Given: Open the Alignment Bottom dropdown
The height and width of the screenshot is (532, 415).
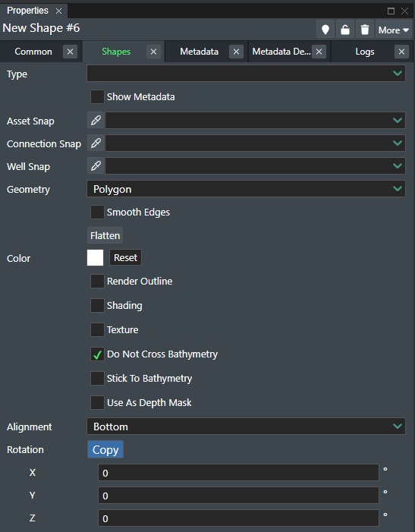Looking at the screenshot, I should click(246, 427).
